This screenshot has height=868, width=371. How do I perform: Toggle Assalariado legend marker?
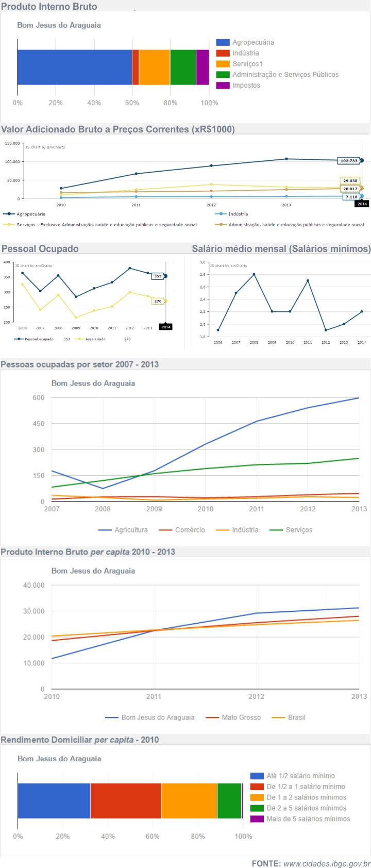[x=79, y=339]
